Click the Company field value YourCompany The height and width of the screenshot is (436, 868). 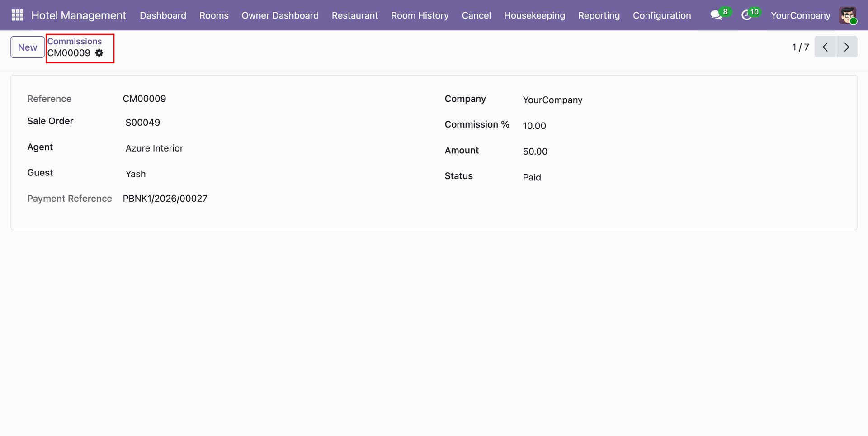(x=552, y=100)
